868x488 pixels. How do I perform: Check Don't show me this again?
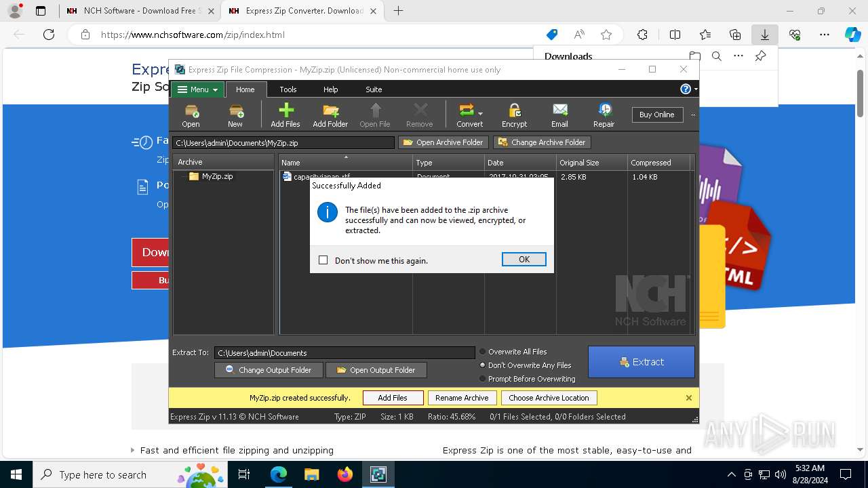tap(323, 260)
